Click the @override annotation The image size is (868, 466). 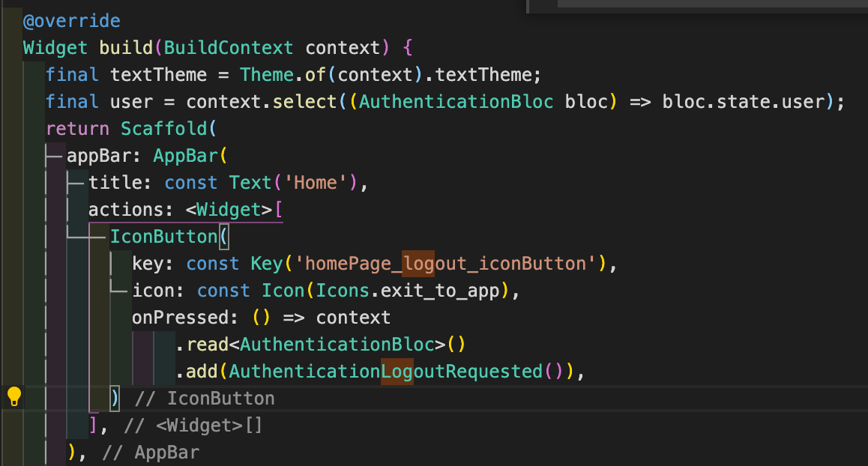(x=72, y=20)
